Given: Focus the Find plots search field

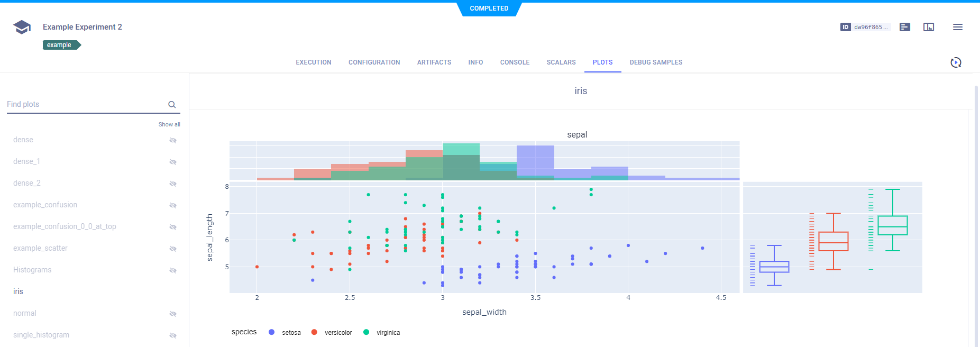Looking at the screenshot, I should 85,104.
